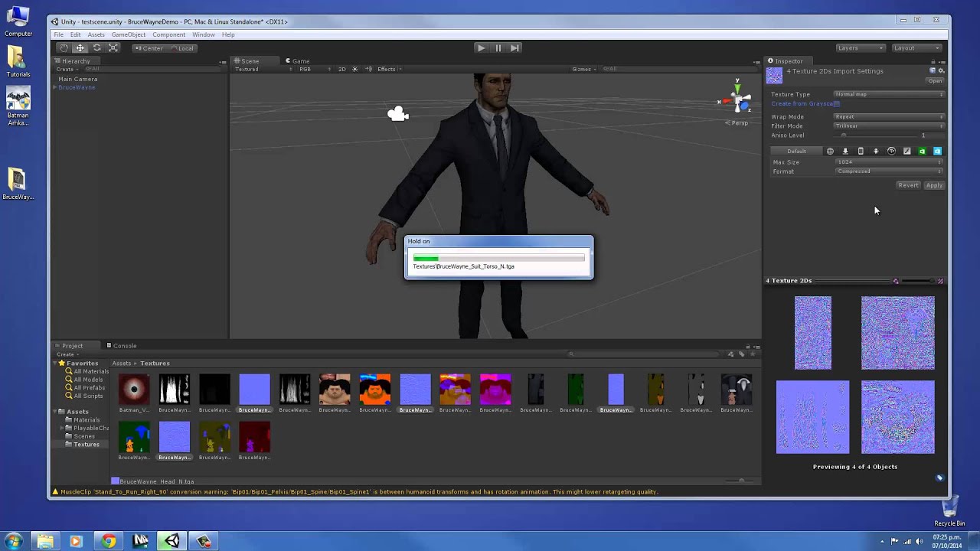The height and width of the screenshot is (551, 980).
Task: Open the File menu
Action: click(58, 34)
